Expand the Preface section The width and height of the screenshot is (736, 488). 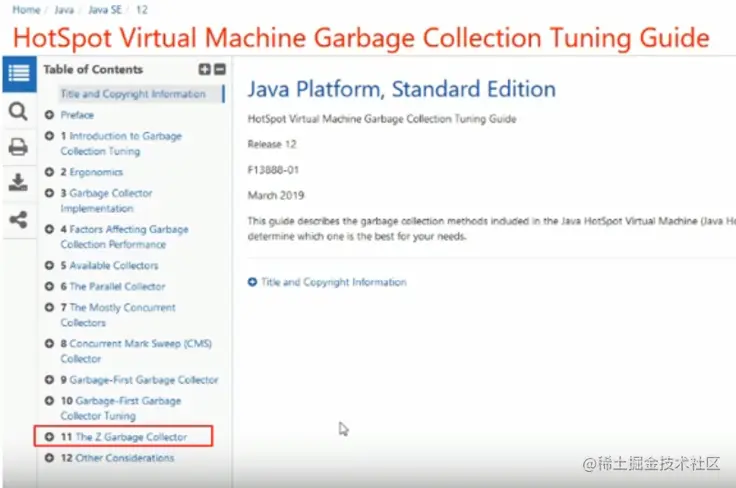pyautogui.click(x=49, y=115)
